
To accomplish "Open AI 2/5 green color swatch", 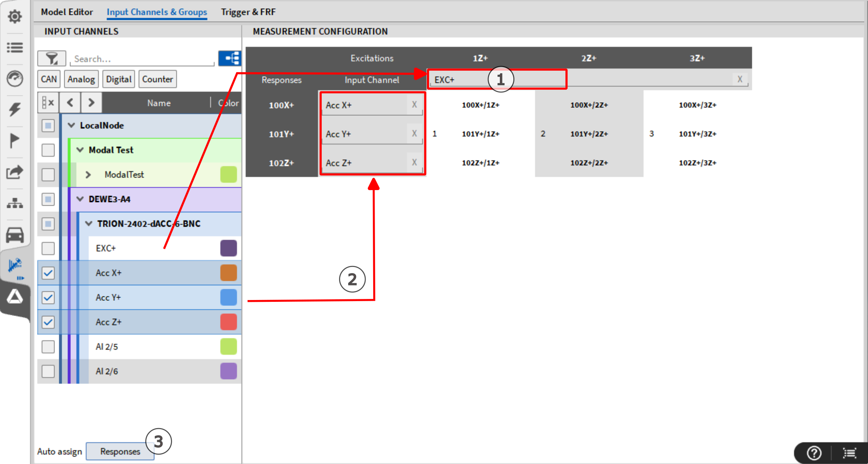I will coord(228,347).
